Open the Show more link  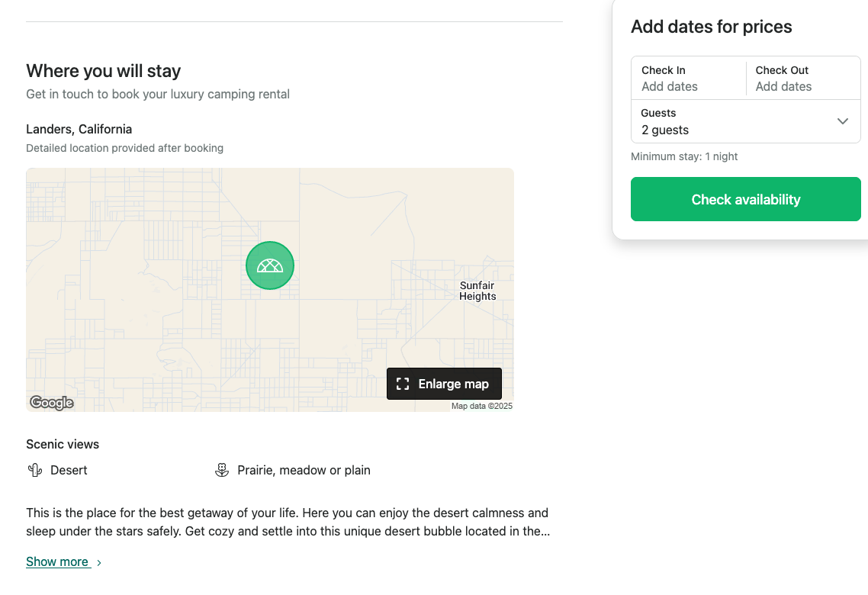pos(57,561)
